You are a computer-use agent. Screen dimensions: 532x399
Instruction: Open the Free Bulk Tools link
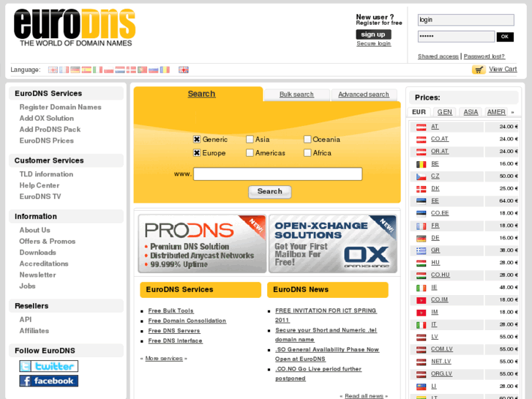click(x=171, y=310)
